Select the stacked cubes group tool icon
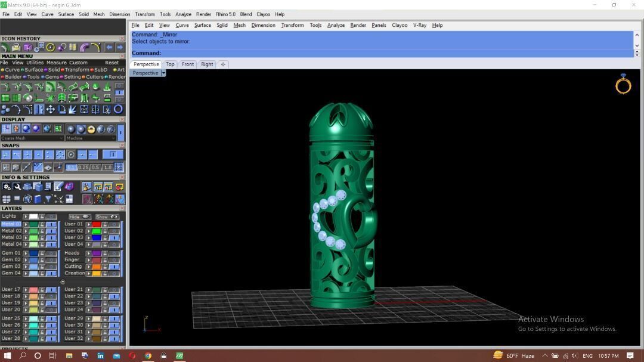644x362 pixels. [5, 109]
